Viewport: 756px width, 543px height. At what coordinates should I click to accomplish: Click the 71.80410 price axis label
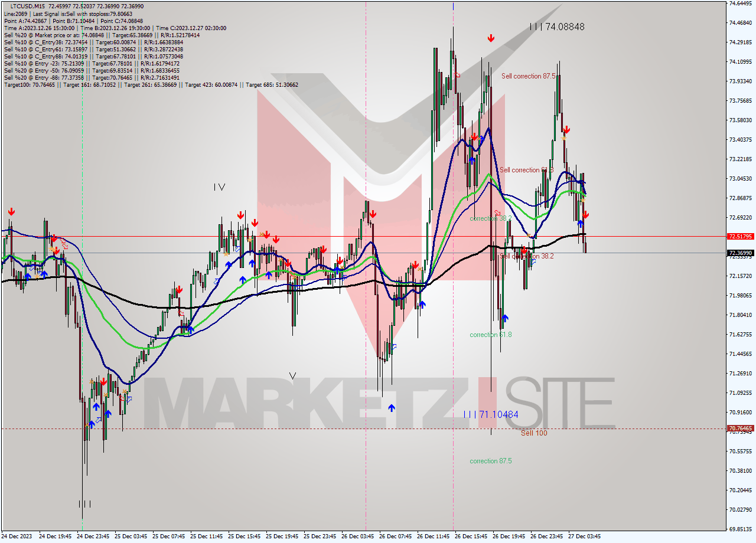coord(740,315)
